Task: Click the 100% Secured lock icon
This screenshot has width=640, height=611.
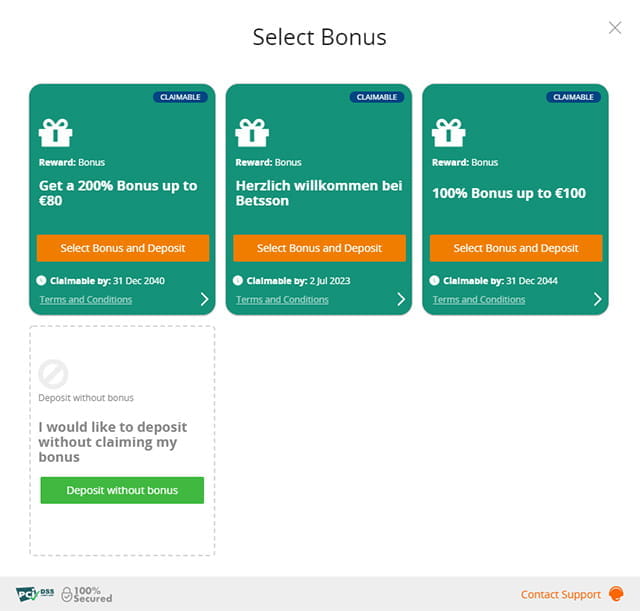Action: click(x=67, y=594)
